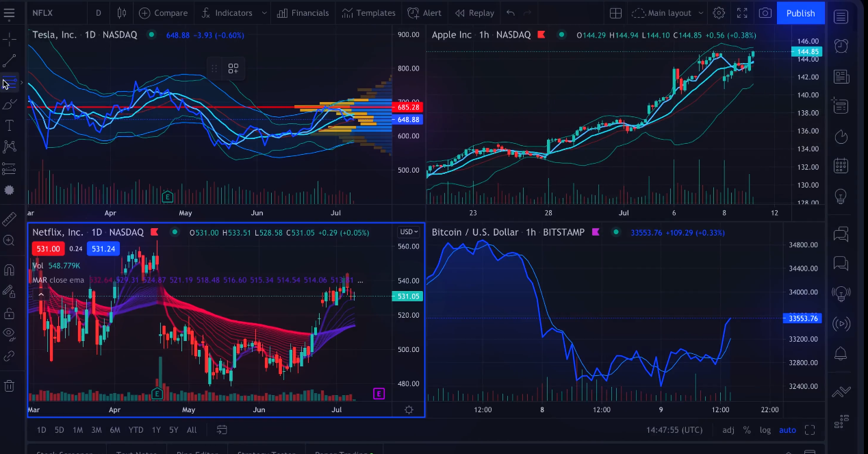
Task: Toggle log scale at bottom right
Action: tap(765, 430)
